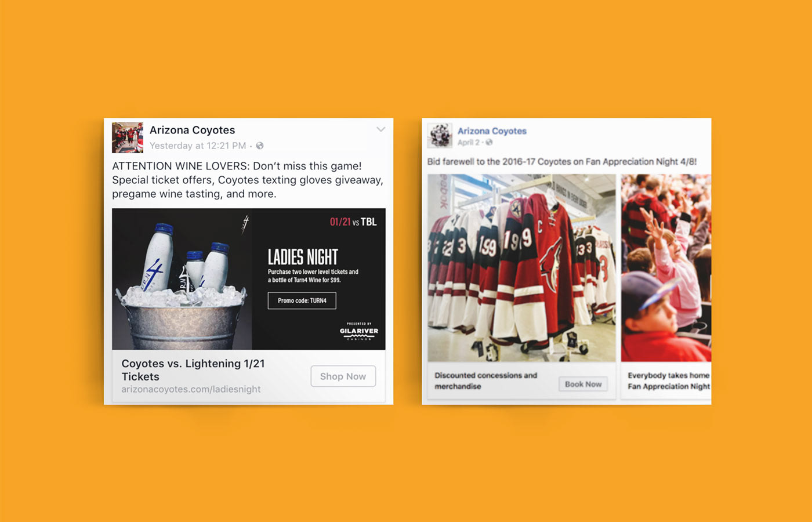Image resolution: width=812 pixels, height=522 pixels.
Task: Click the Turn4 signature logo atop the ad
Action: click(x=245, y=224)
